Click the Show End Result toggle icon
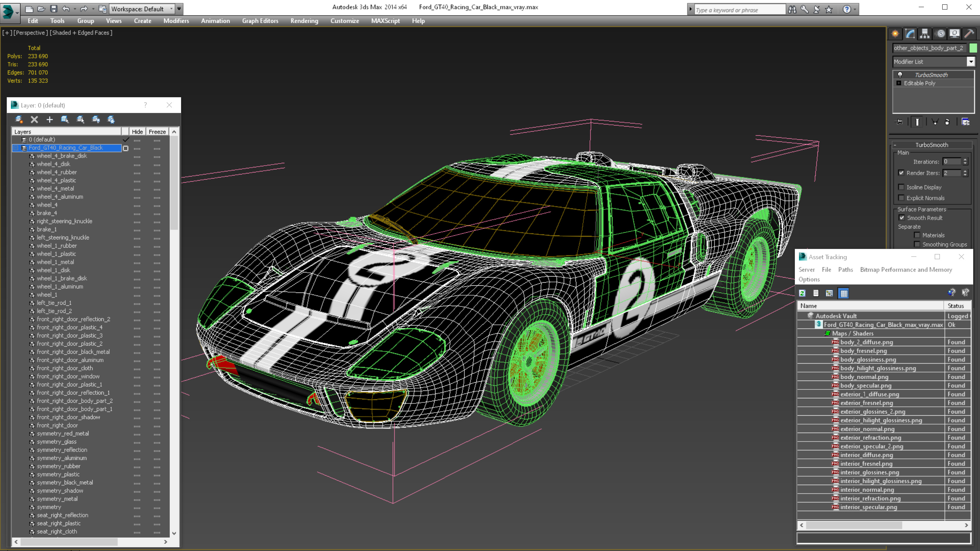This screenshot has width=980, height=551. 917,122
